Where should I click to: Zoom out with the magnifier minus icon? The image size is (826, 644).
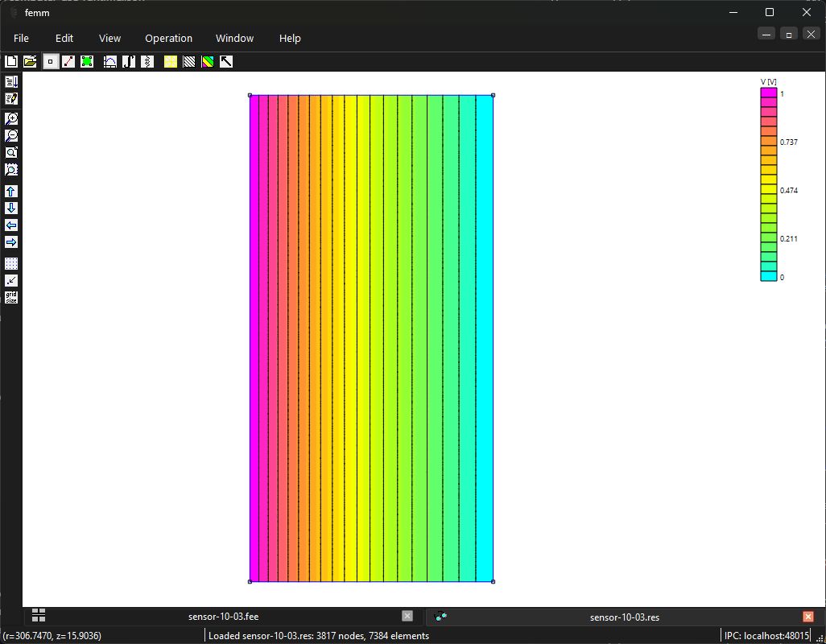click(x=11, y=135)
